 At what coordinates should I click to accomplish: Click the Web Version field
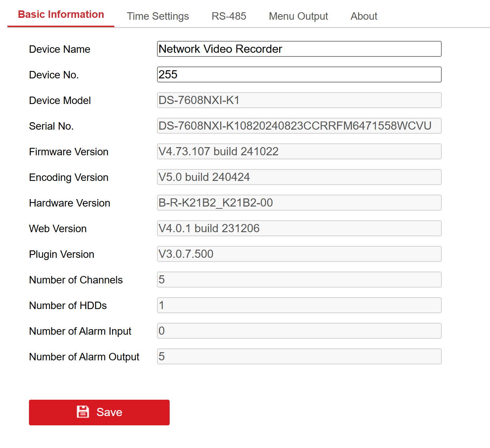click(x=299, y=228)
